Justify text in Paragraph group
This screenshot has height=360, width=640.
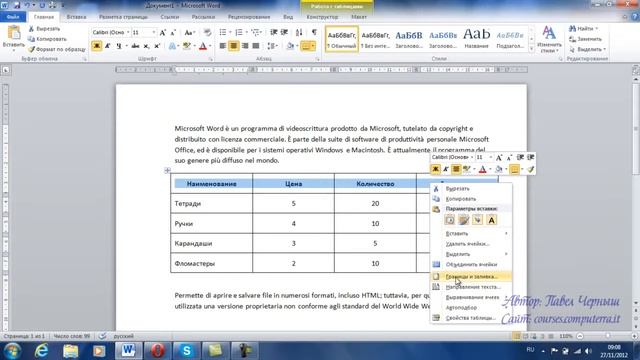(x=256, y=46)
